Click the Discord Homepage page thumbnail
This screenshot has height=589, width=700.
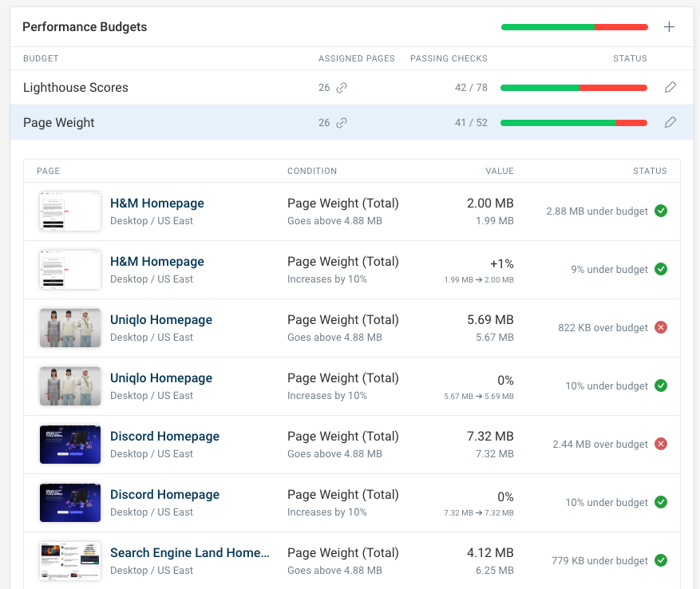(x=69, y=444)
